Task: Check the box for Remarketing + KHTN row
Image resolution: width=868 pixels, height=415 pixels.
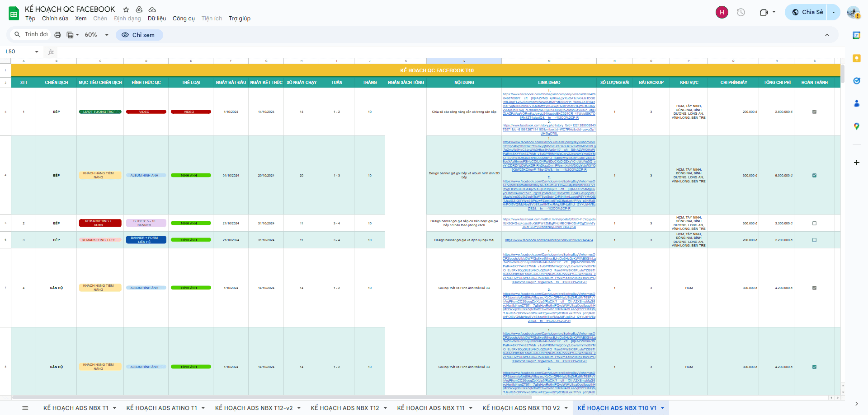Action: tap(814, 224)
